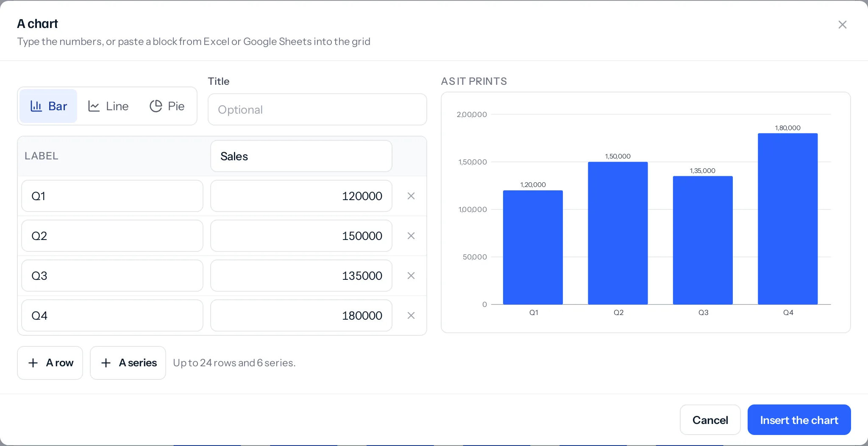Click the Q2 bar in preview
868x446 pixels.
[618, 233]
